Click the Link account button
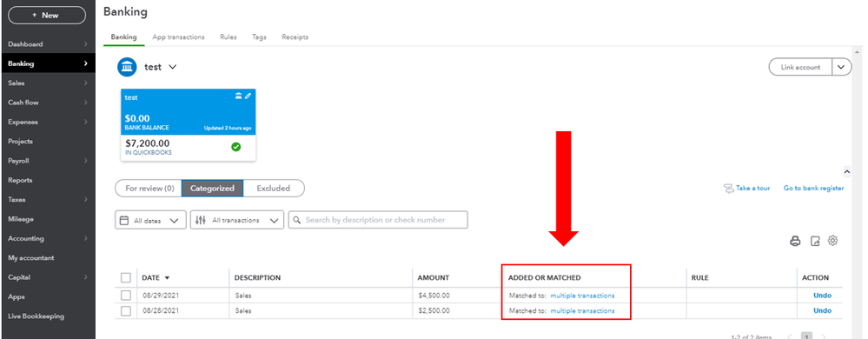This screenshot has width=868, height=339. [x=800, y=67]
